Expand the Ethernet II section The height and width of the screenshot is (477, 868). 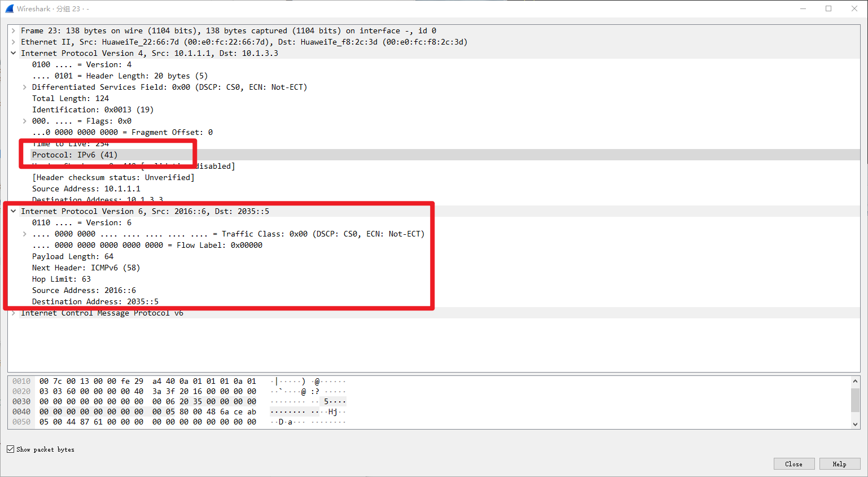pyautogui.click(x=14, y=42)
